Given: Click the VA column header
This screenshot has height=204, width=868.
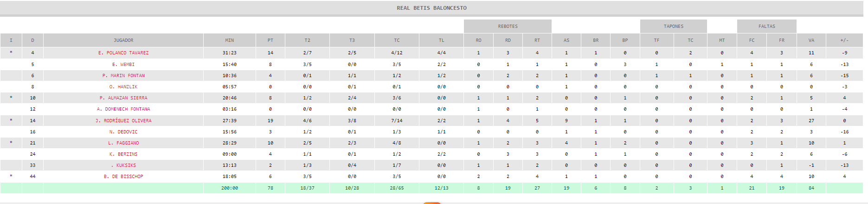Looking at the screenshot, I should [811, 40].
